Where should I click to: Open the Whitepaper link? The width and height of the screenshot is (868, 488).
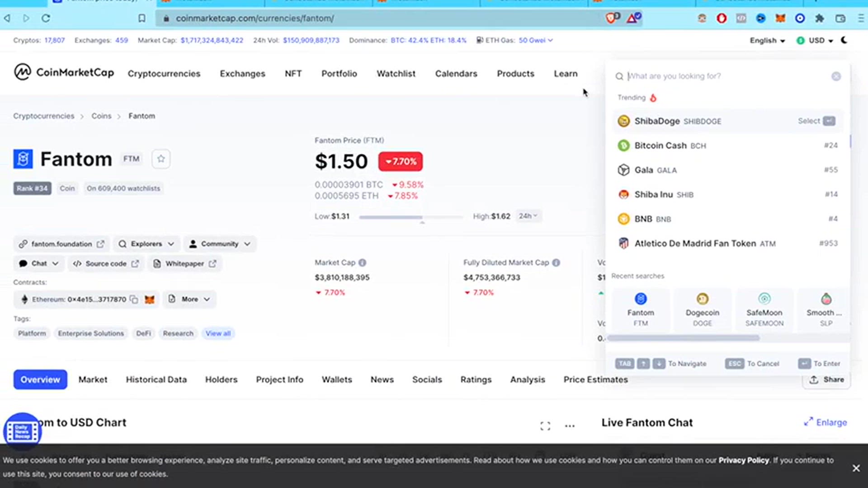pyautogui.click(x=184, y=263)
